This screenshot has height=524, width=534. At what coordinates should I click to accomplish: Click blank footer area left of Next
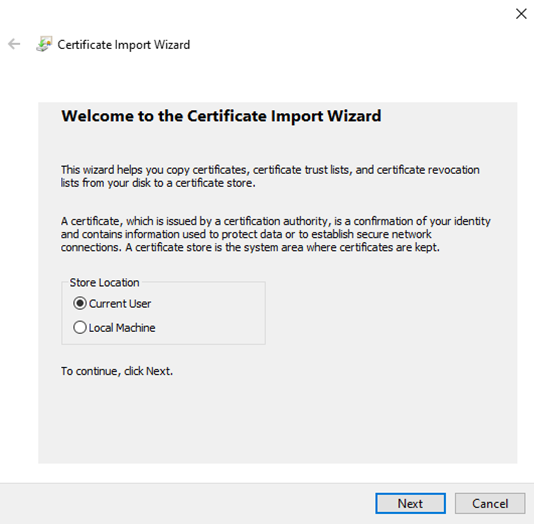[x=187, y=503]
